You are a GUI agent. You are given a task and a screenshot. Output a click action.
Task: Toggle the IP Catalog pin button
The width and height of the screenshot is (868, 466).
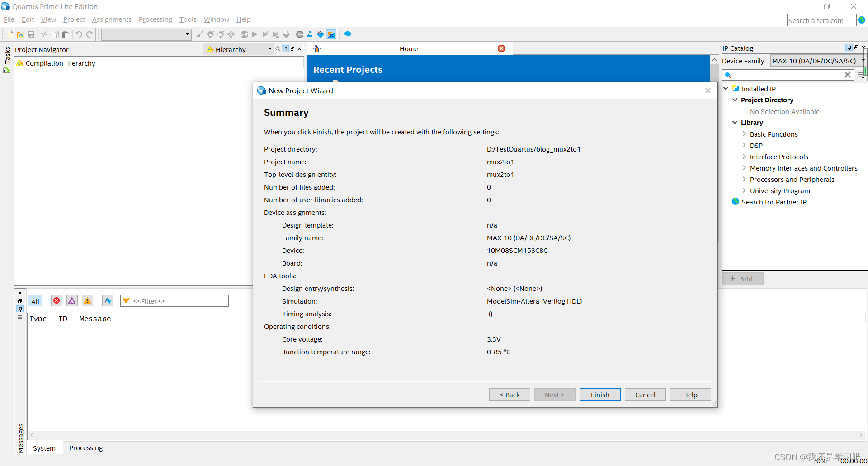pos(849,48)
